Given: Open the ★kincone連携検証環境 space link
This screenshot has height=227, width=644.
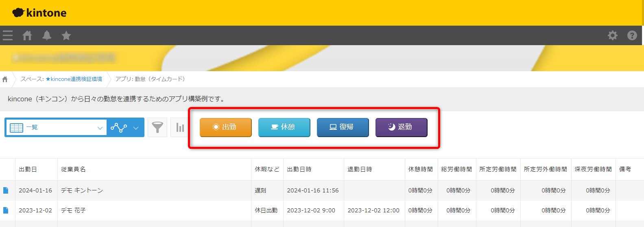Looking at the screenshot, I should [x=74, y=79].
